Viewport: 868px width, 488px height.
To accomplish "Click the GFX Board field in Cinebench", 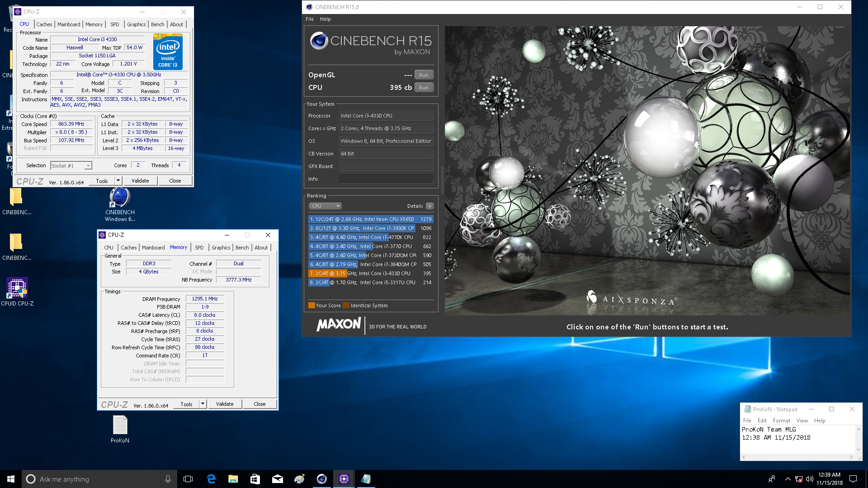I will [386, 166].
